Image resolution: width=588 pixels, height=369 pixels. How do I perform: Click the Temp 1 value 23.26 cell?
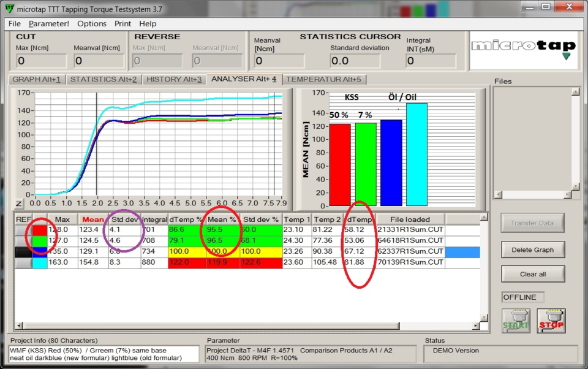[297, 251]
